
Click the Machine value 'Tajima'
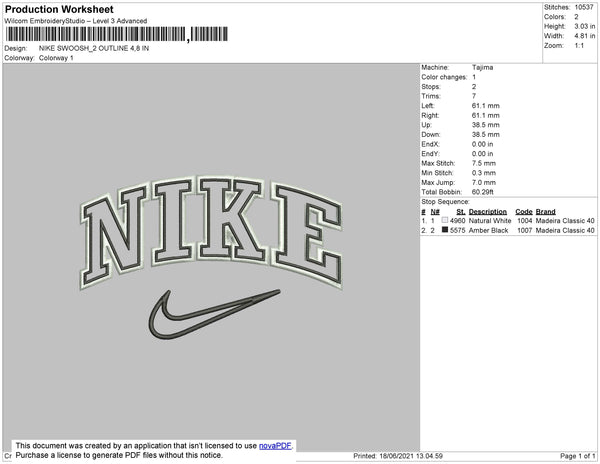482,67
